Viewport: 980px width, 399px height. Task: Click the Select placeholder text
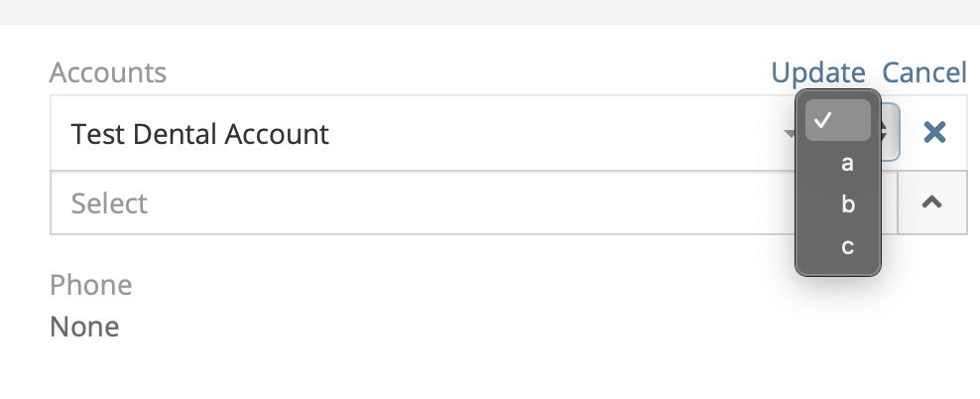[x=109, y=203]
